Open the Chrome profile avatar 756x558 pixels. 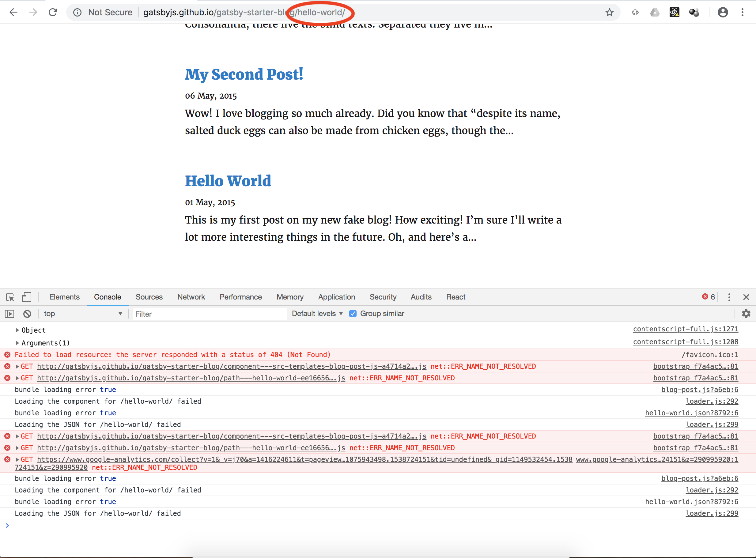(x=723, y=13)
